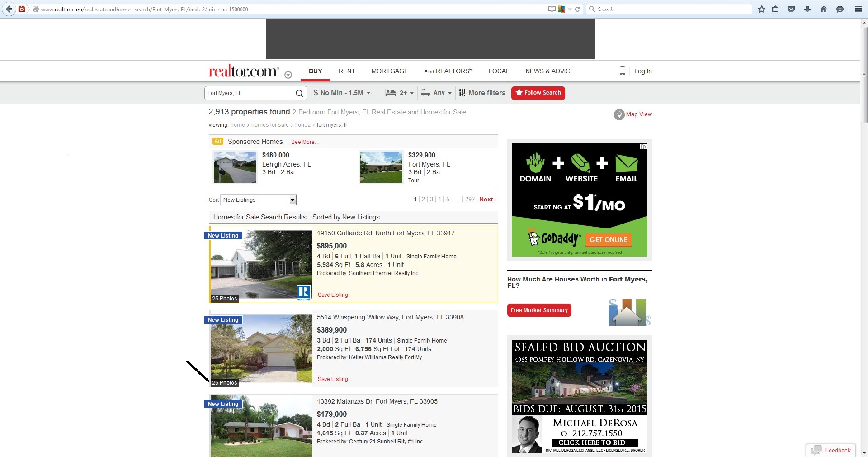Click the CLICK HERE TO BID banner
Viewport: 868px width, 457px height.
595,443
